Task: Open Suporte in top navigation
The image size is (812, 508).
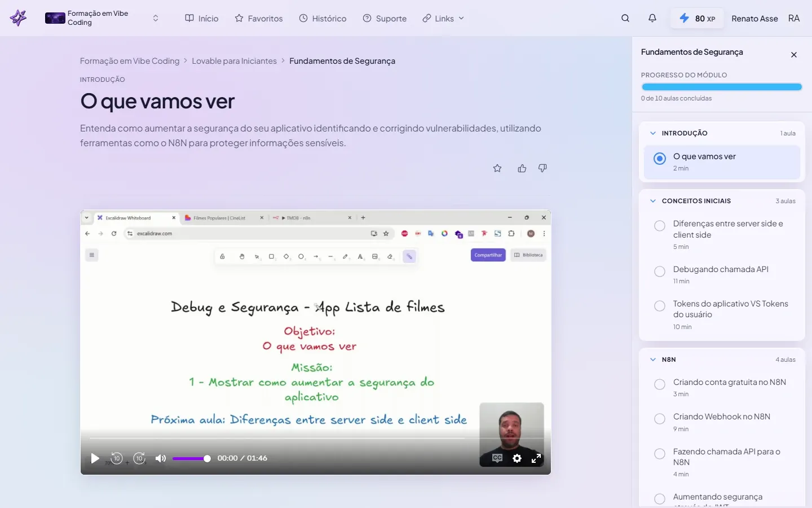Action: click(x=385, y=18)
